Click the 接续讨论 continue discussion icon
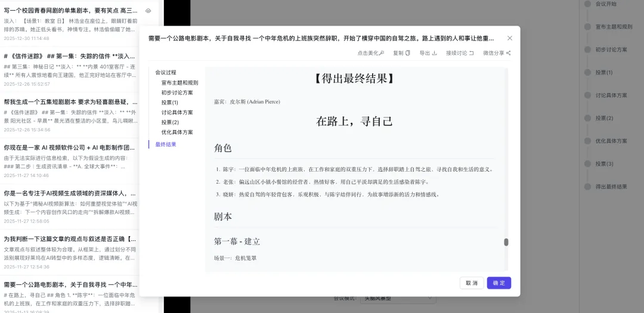Screen dimensions: 644x313 (x=472, y=53)
